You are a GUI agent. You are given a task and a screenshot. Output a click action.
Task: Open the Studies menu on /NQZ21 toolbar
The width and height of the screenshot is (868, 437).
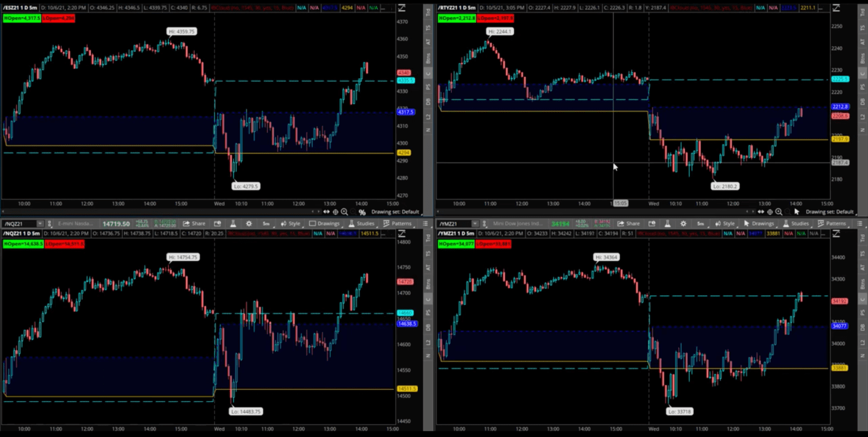pyautogui.click(x=361, y=224)
